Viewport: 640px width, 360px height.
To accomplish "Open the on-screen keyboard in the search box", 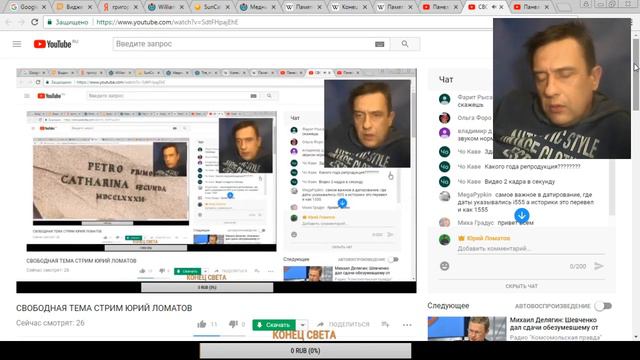I will tap(380, 44).
